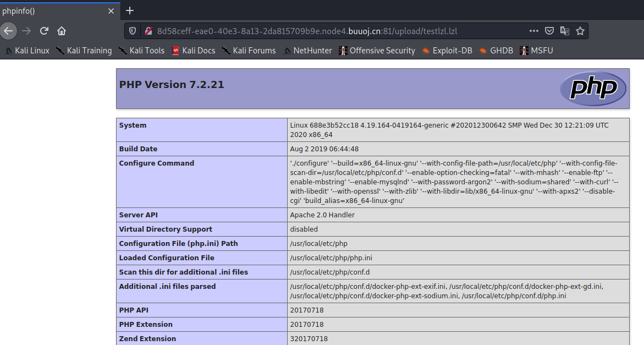The width and height of the screenshot is (644, 345).
Task: Open Kali Docs bookmark
Action: point(194,51)
